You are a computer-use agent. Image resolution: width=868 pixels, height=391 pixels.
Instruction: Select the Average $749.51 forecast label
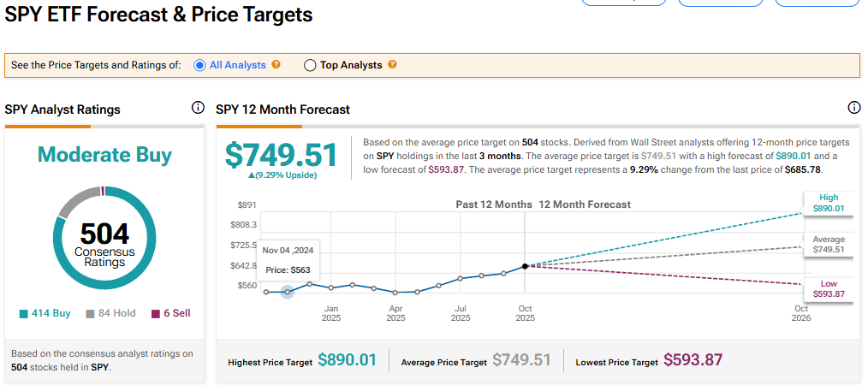(829, 245)
